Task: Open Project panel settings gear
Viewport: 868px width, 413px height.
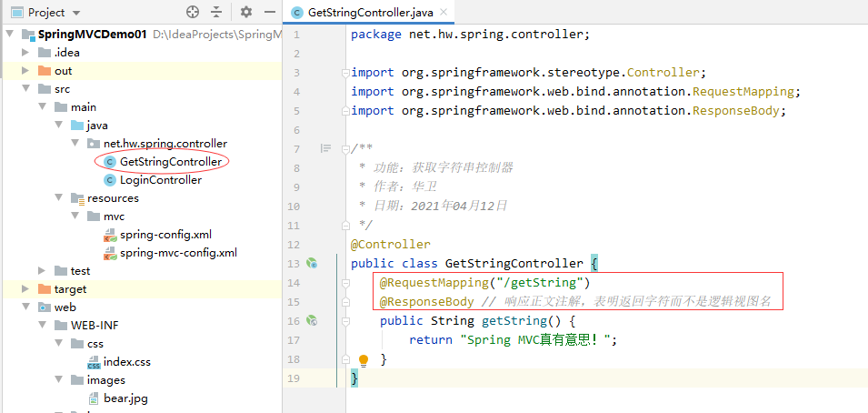Action: tap(246, 12)
